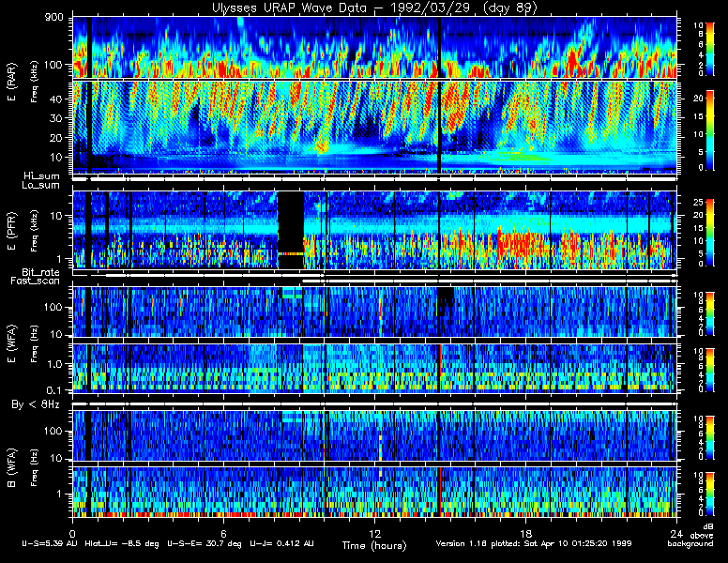Click the RAR 10–40 kHz spectrogram panel

click(x=374, y=128)
